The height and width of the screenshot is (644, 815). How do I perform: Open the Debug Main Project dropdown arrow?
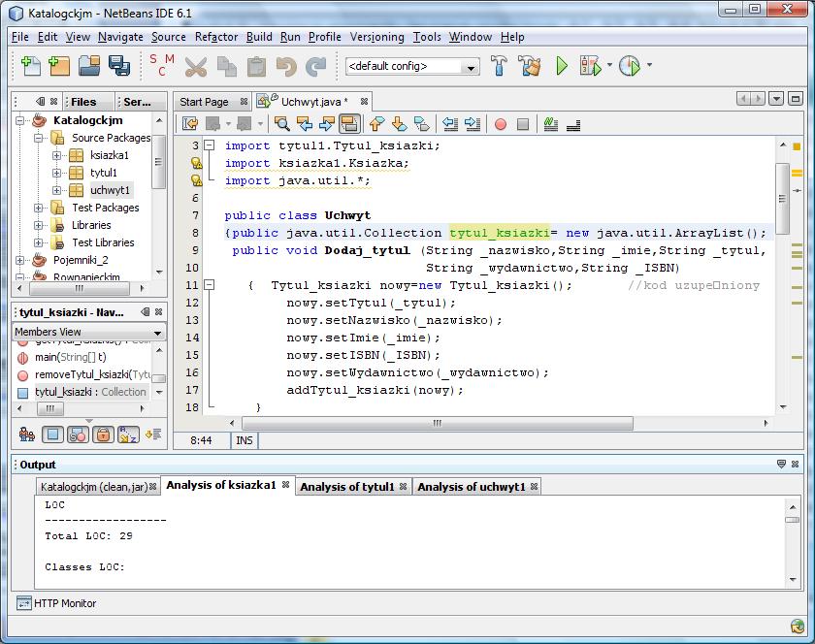609,66
